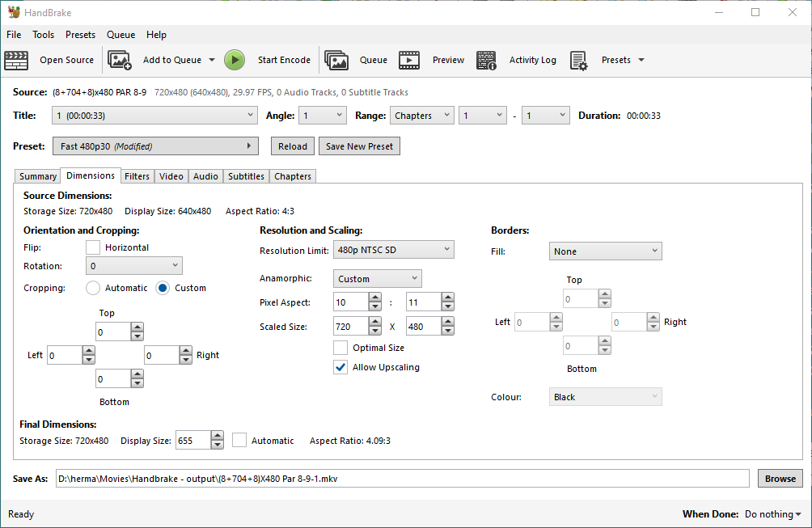Open the Add to Queue dropdown arrow
812x528 pixels.
(x=212, y=60)
